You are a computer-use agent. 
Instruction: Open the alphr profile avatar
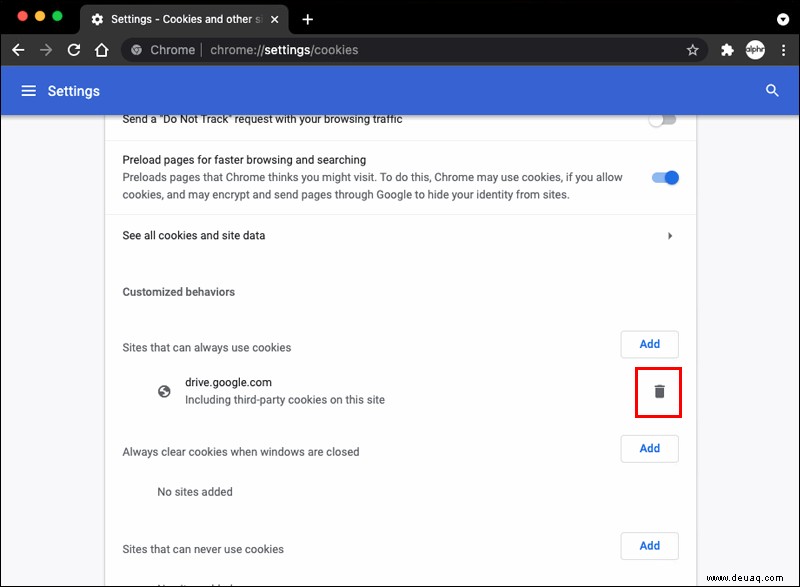point(755,49)
